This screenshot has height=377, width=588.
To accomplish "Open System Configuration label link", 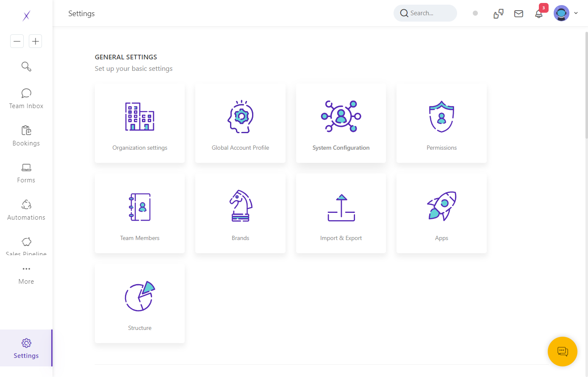I will coord(341,148).
